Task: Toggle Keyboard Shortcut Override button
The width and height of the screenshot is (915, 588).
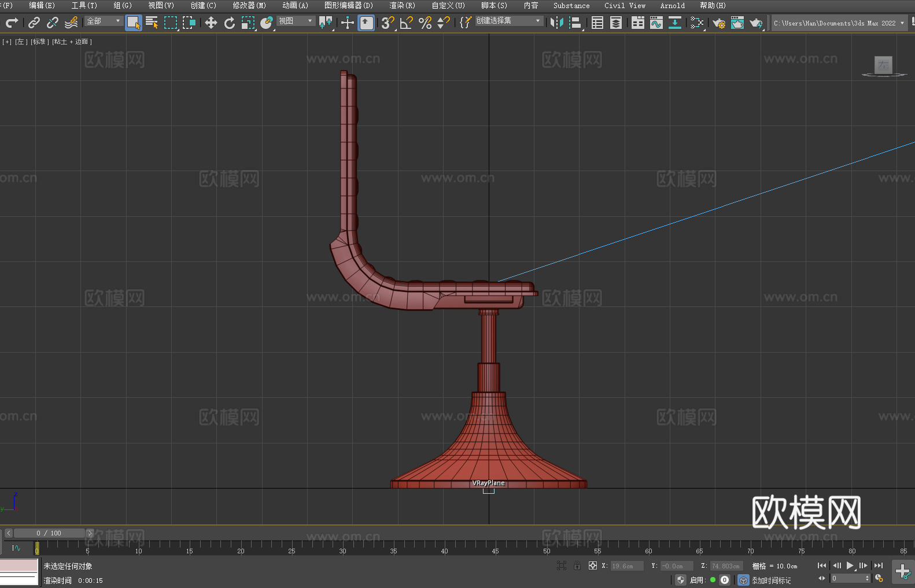Action: (366, 23)
